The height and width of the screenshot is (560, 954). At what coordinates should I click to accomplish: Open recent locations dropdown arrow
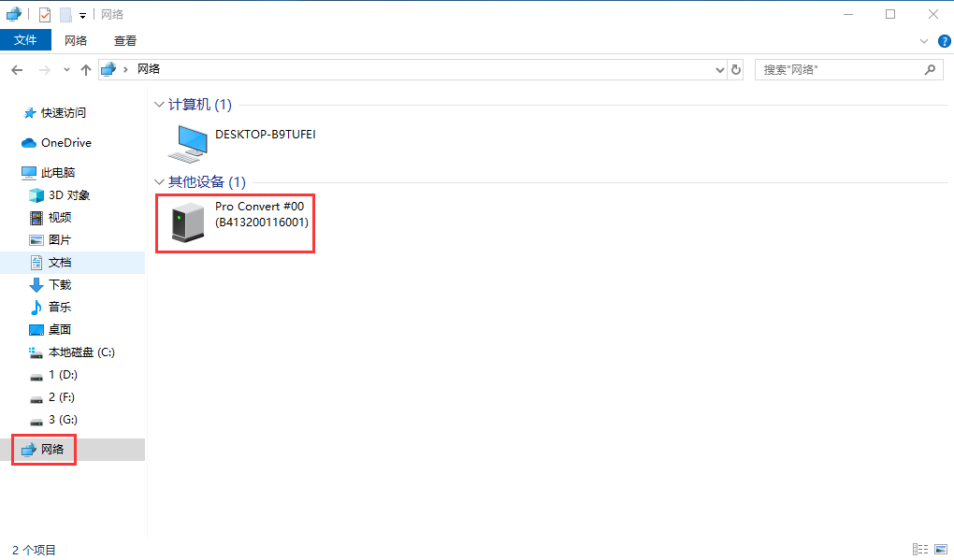66,69
